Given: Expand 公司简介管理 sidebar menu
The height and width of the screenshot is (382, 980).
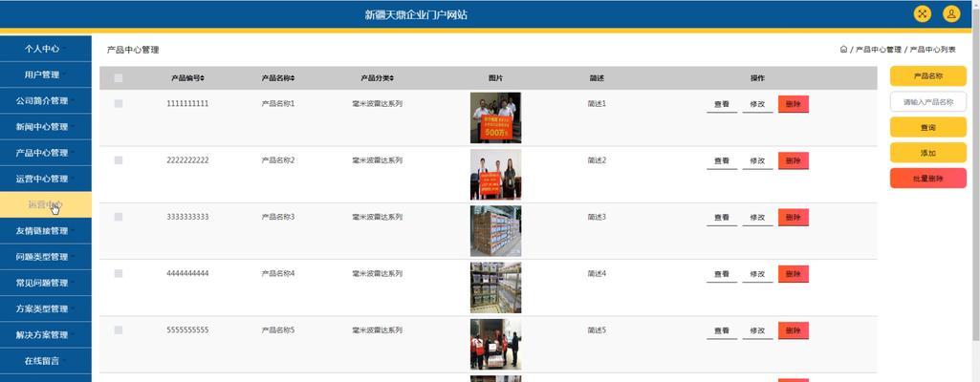Looking at the screenshot, I should click(x=46, y=100).
